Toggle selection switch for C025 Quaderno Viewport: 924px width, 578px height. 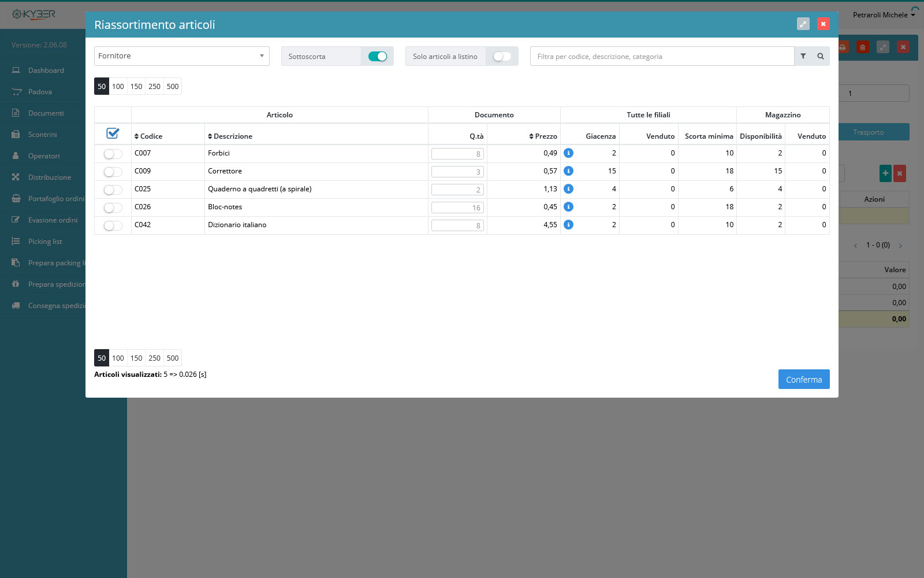113,190
